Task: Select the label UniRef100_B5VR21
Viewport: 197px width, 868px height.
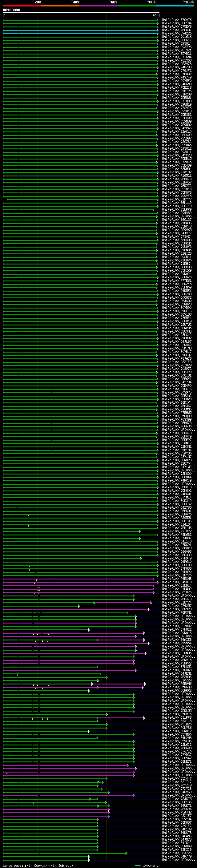Action: click(177, 54)
